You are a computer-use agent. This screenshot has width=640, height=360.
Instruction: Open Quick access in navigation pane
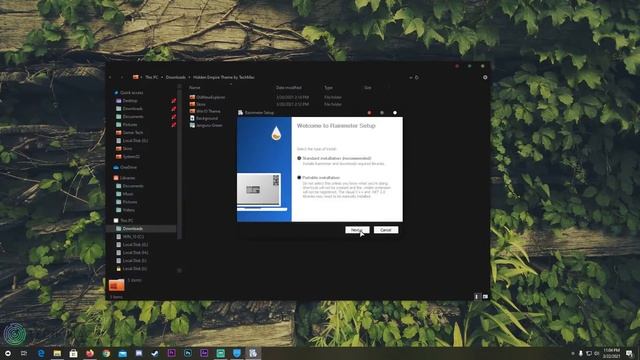[x=129, y=93]
